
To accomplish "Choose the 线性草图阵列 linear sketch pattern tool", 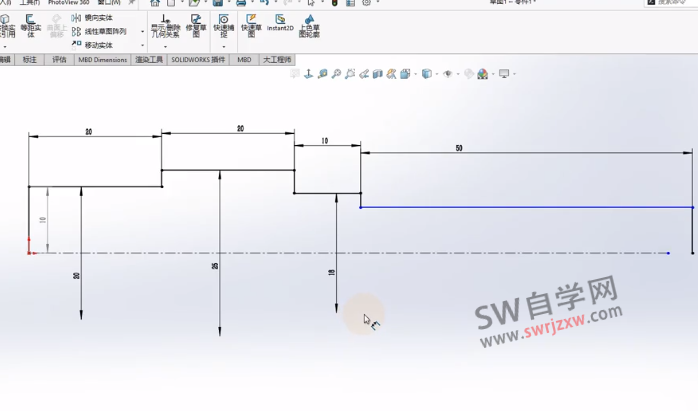I will point(99,32).
